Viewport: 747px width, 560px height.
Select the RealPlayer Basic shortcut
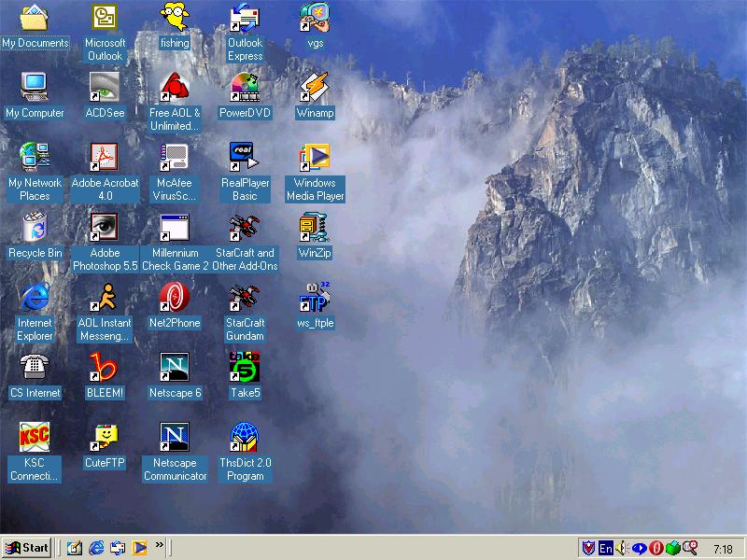[x=245, y=157]
